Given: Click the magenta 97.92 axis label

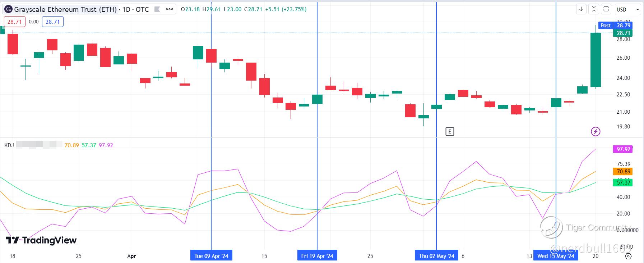Looking at the screenshot, I should pyautogui.click(x=623, y=149).
